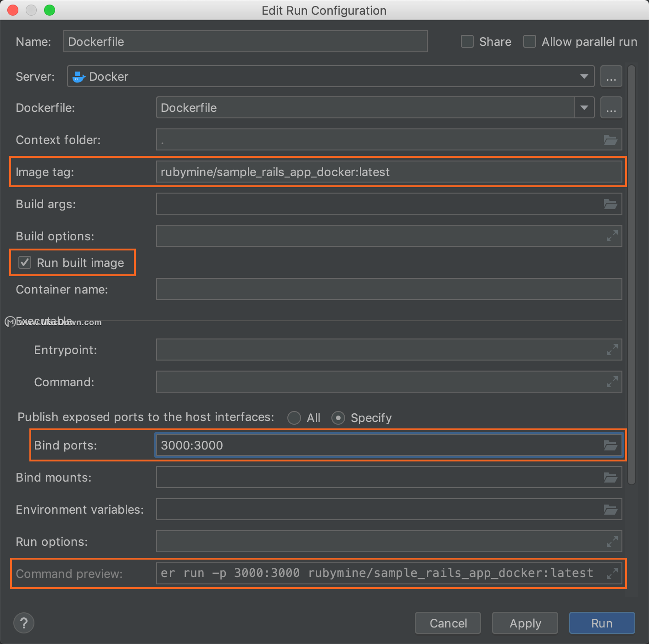Click the Cancel button
The image size is (649, 644).
448,623
